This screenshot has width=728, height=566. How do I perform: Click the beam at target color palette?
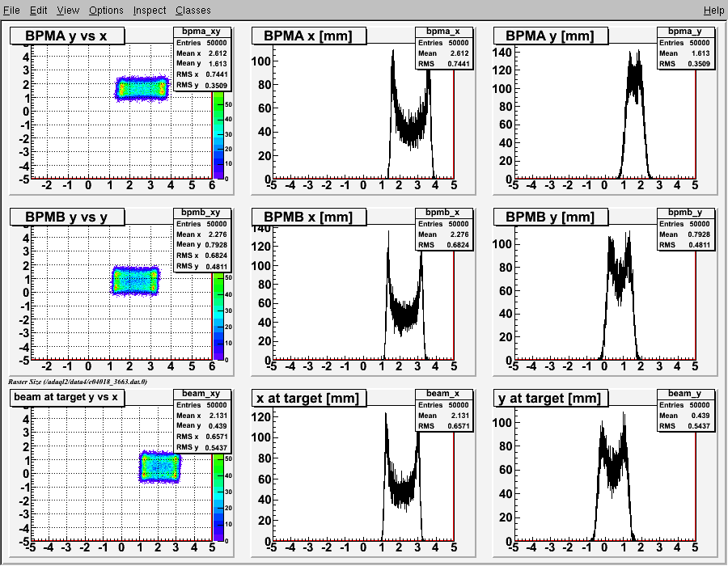pos(218,496)
